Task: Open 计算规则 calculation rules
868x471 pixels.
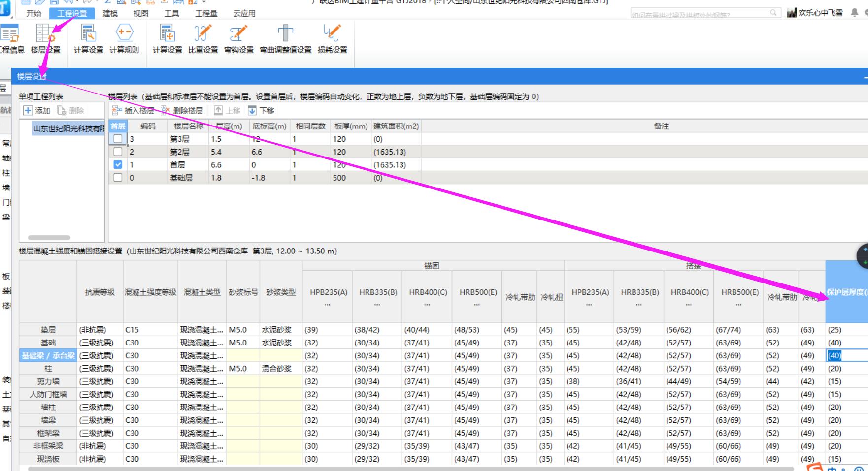Action: click(x=124, y=39)
